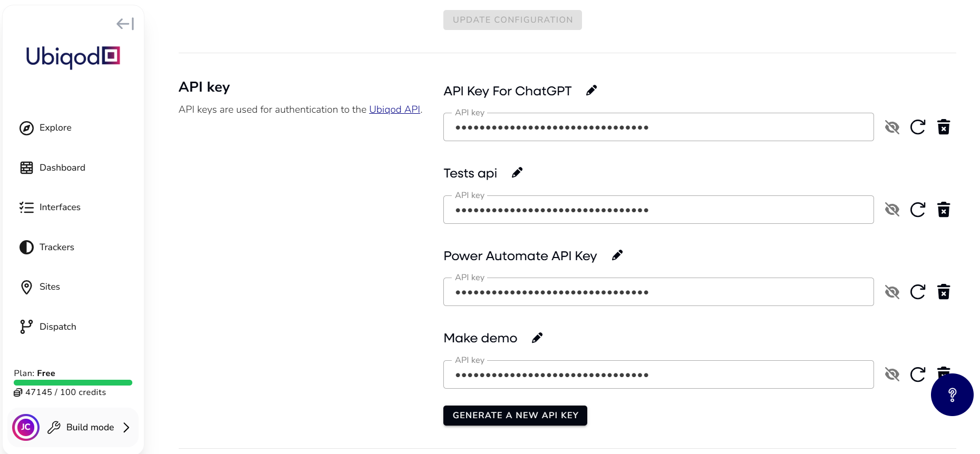This screenshot has width=980, height=454.
Task: Select the Dispatch icon in the sidebar
Action: pyautogui.click(x=27, y=327)
